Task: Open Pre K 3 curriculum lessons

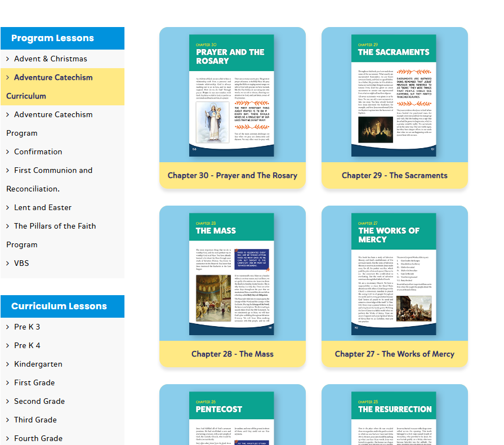Action: pyautogui.click(x=27, y=327)
